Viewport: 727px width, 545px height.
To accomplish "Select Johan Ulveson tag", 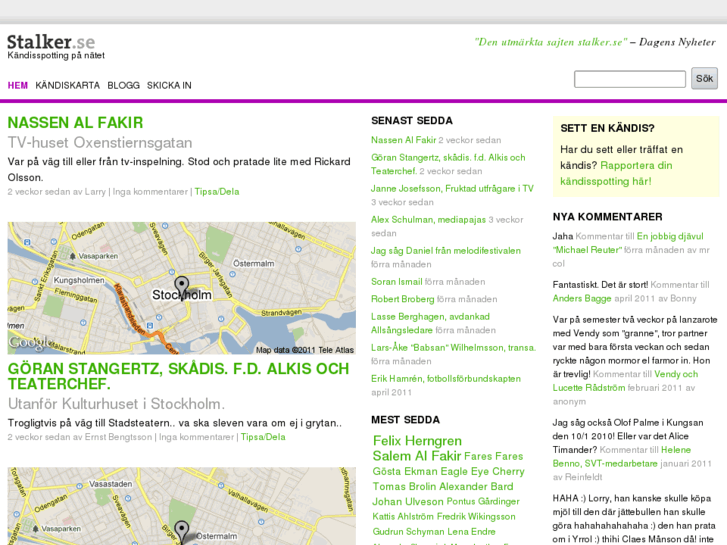I will click(x=408, y=502).
